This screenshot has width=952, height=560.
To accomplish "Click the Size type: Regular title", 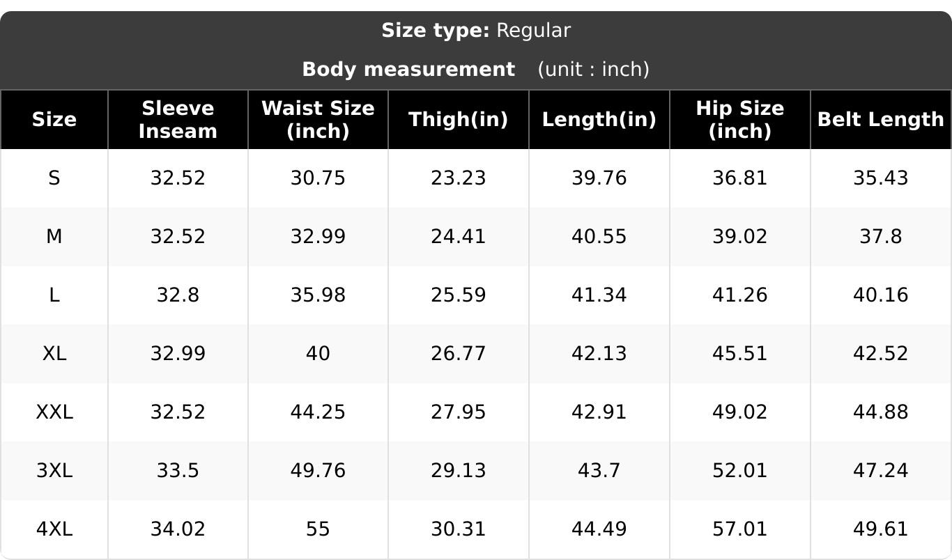I will coord(476,31).
